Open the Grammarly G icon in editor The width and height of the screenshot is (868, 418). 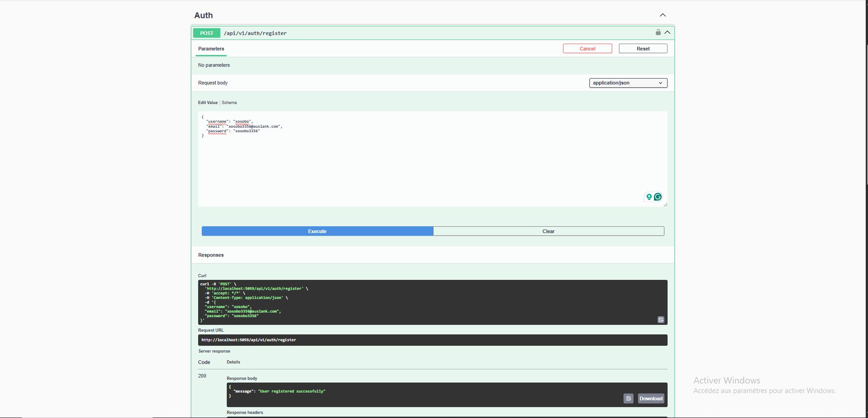[x=658, y=197]
